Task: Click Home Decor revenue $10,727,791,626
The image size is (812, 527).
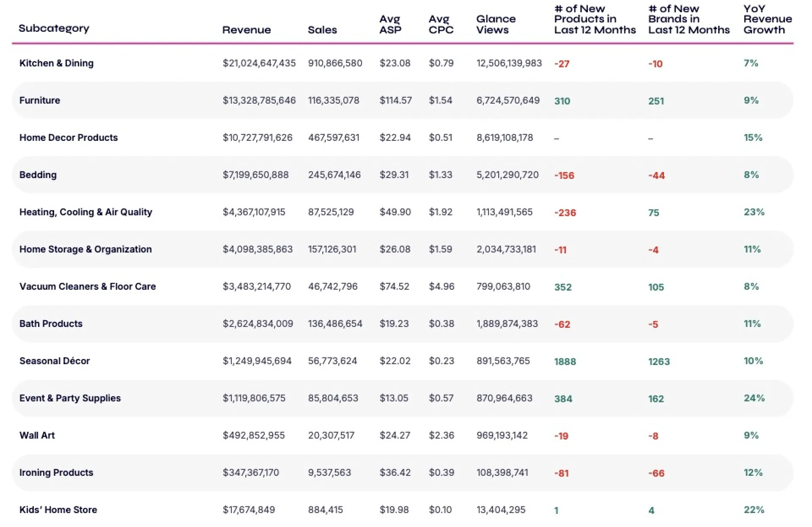Action: (258, 137)
